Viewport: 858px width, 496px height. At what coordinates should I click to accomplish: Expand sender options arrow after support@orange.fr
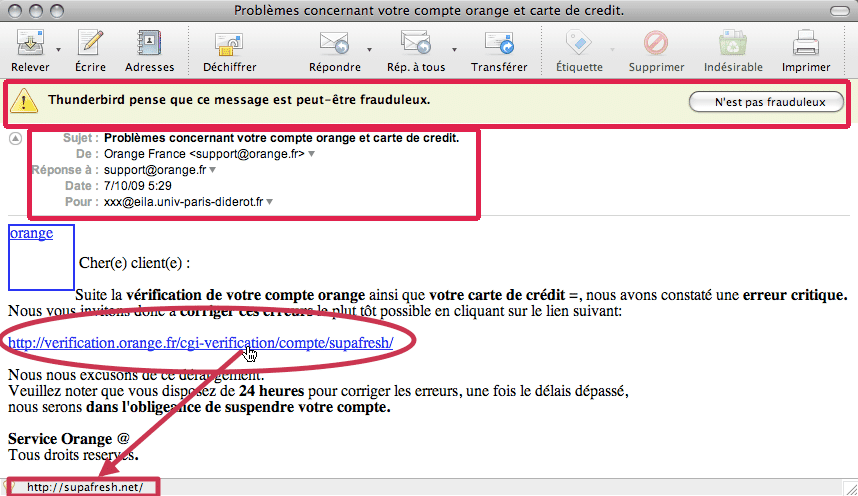[x=312, y=155]
